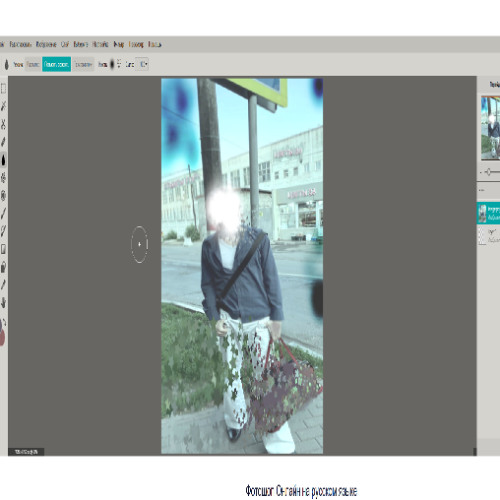Select the tool just below the marquee tool

pos(3,106)
